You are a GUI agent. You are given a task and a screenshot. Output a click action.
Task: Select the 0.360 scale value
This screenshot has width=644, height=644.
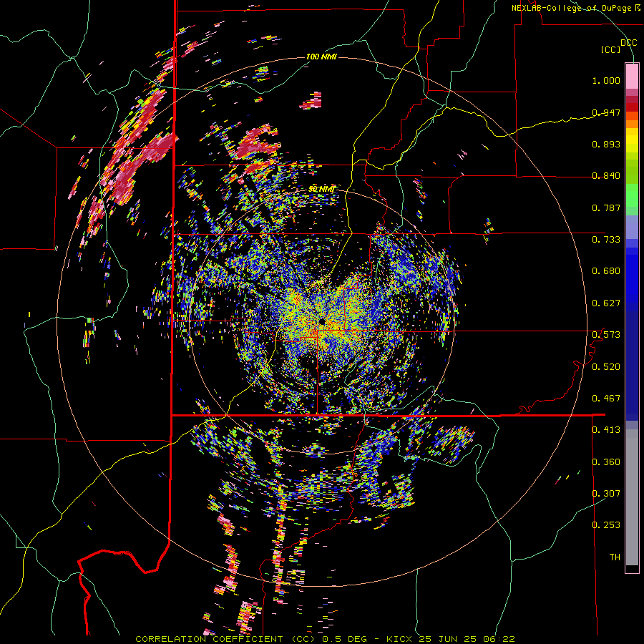pos(606,462)
